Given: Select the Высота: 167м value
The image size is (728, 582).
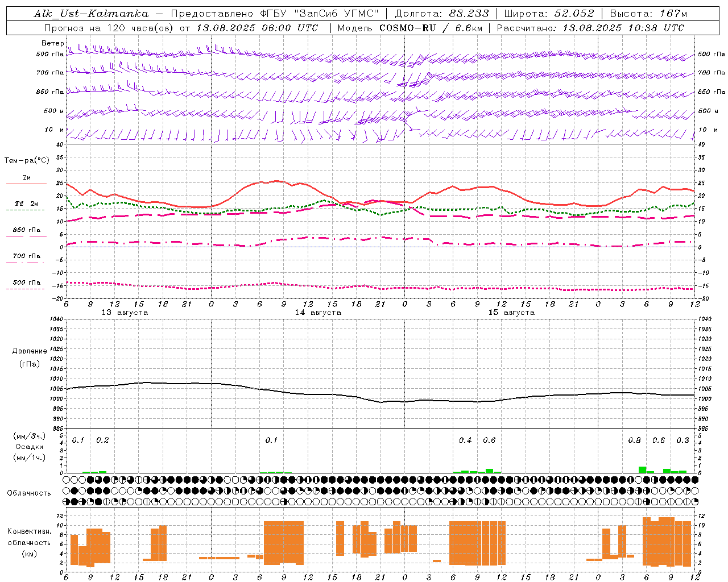Looking at the screenshot, I should click(x=648, y=14).
